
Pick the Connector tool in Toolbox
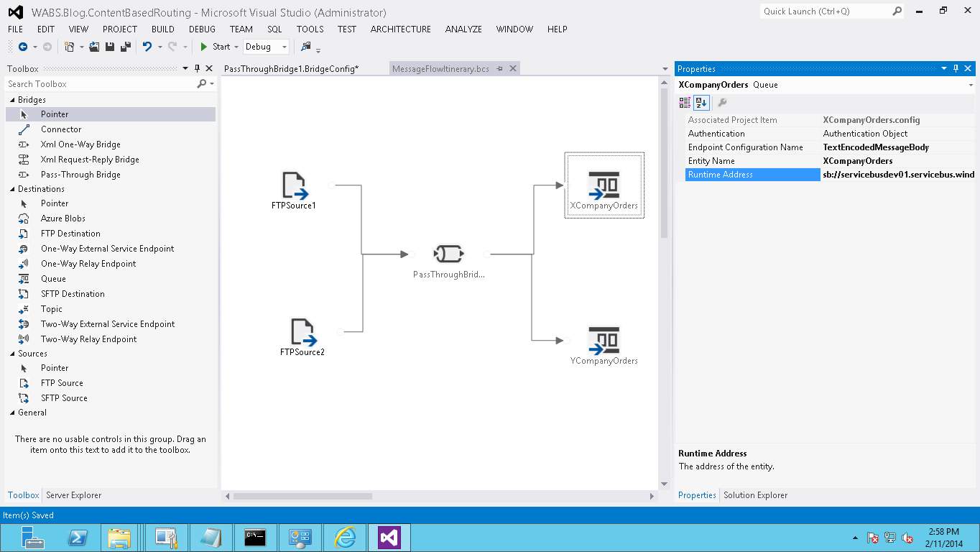61,129
